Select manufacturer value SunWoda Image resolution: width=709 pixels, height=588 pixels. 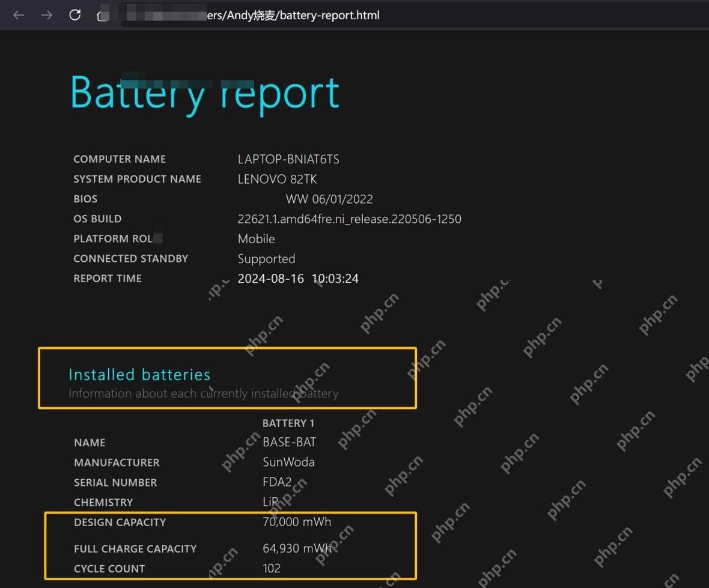[288, 462]
